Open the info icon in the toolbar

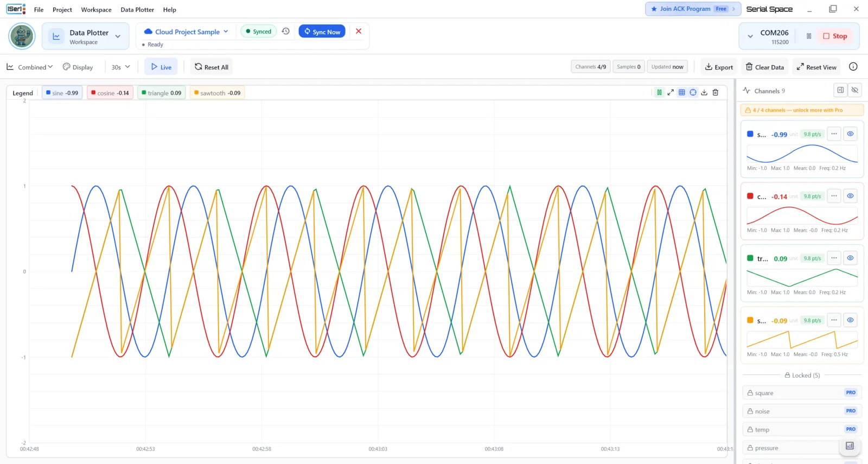[x=853, y=67]
